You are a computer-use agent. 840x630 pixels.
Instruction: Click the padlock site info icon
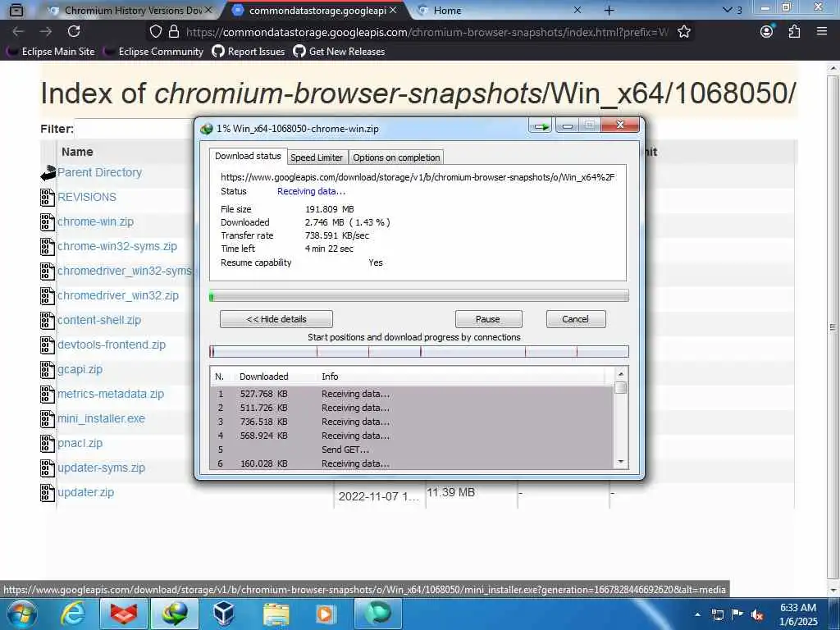coord(174,32)
